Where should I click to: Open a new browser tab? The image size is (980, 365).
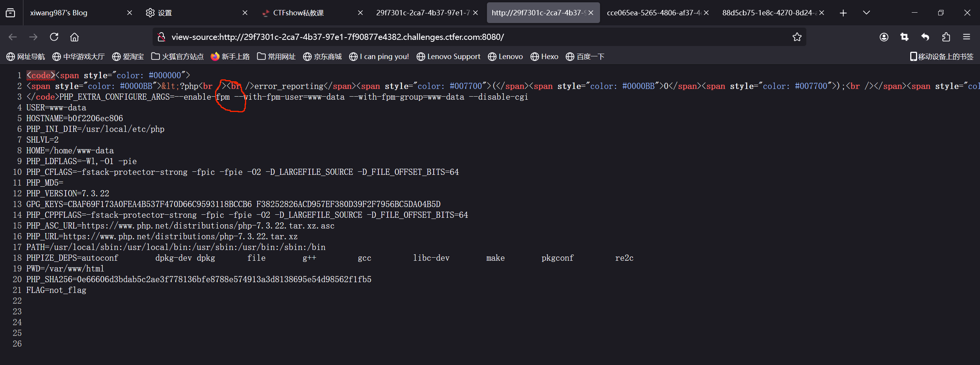[x=843, y=13]
